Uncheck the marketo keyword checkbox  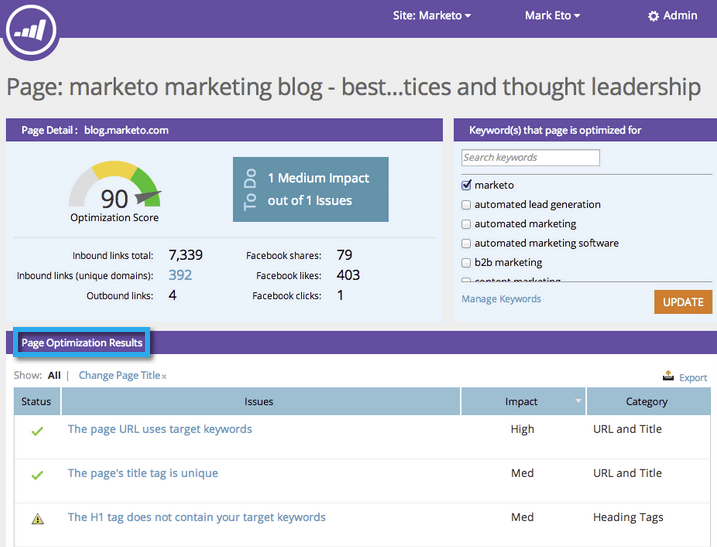click(467, 185)
